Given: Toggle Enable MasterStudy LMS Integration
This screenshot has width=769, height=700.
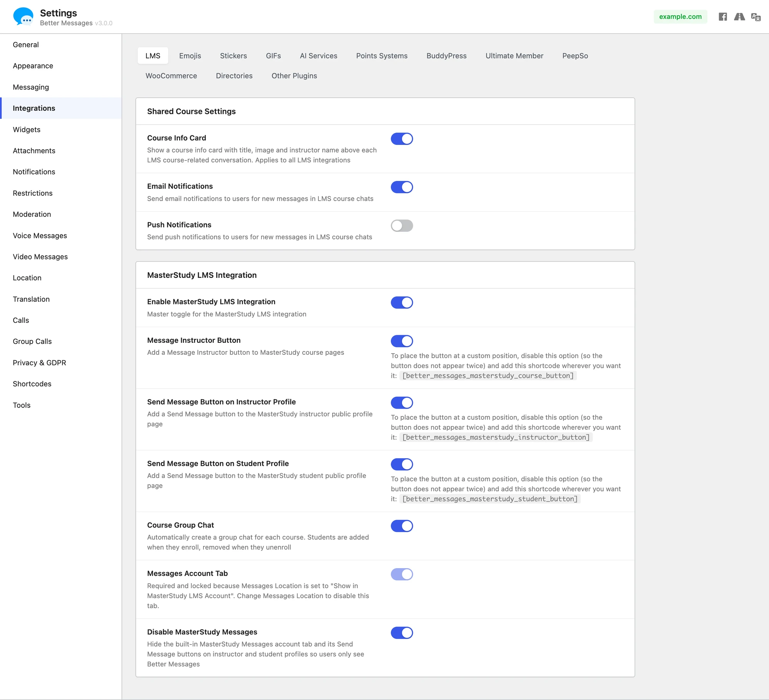Looking at the screenshot, I should tap(402, 303).
